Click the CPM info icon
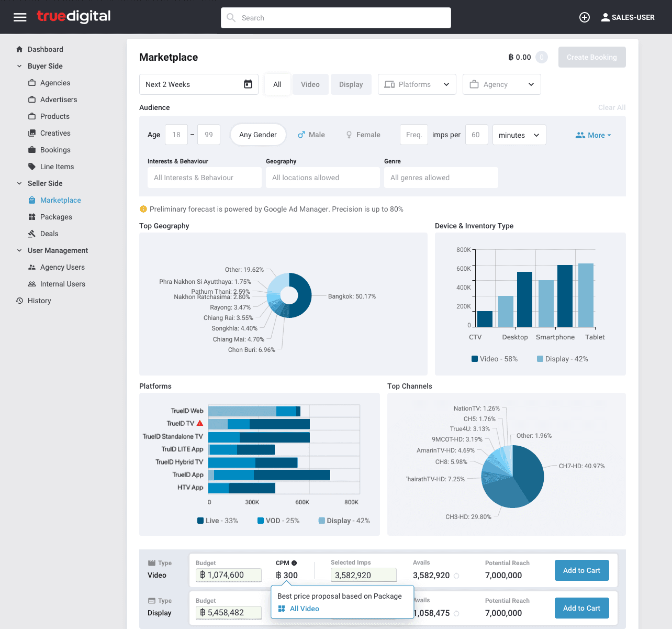Screen dimensions: 672x629 pos(294,563)
